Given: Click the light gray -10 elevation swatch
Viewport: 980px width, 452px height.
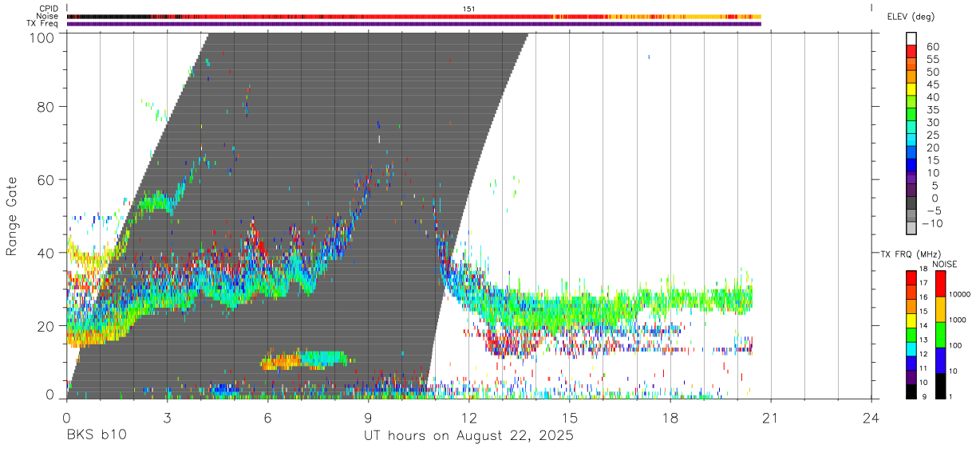Looking at the screenshot, I should tap(911, 227).
